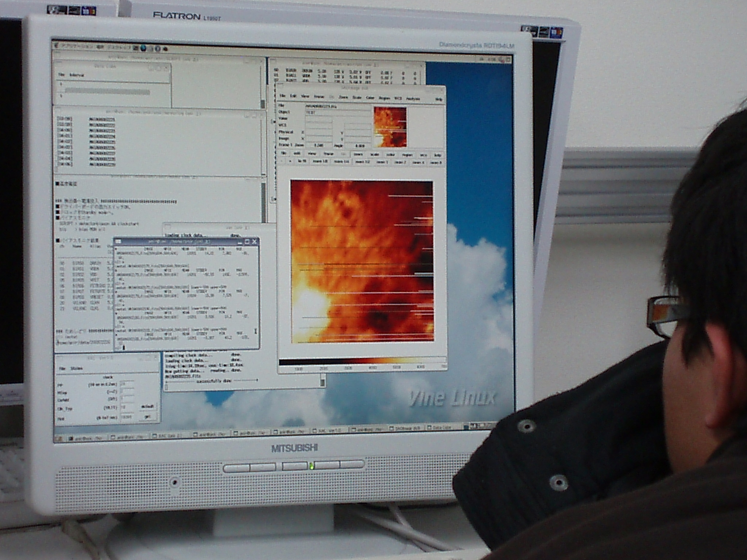Select the wcs tab in ds9 buttonbar
The width and height of the screenshot is (747, 560).
tap(423, 155)
